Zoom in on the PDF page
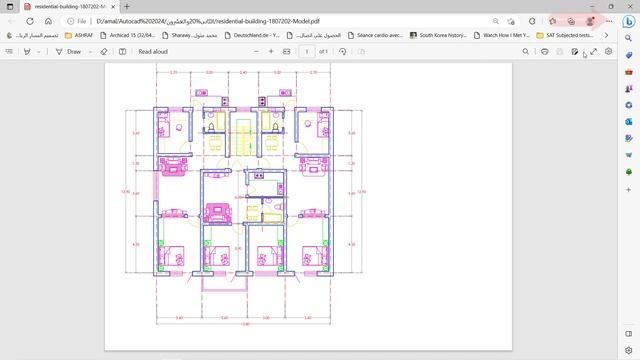640x360 pixels. tap(271, 51)
